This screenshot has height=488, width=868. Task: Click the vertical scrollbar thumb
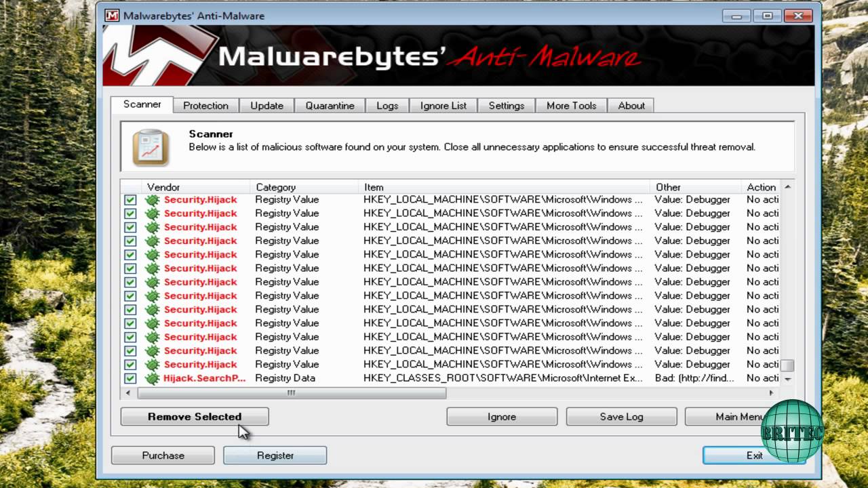coord(787,365)
